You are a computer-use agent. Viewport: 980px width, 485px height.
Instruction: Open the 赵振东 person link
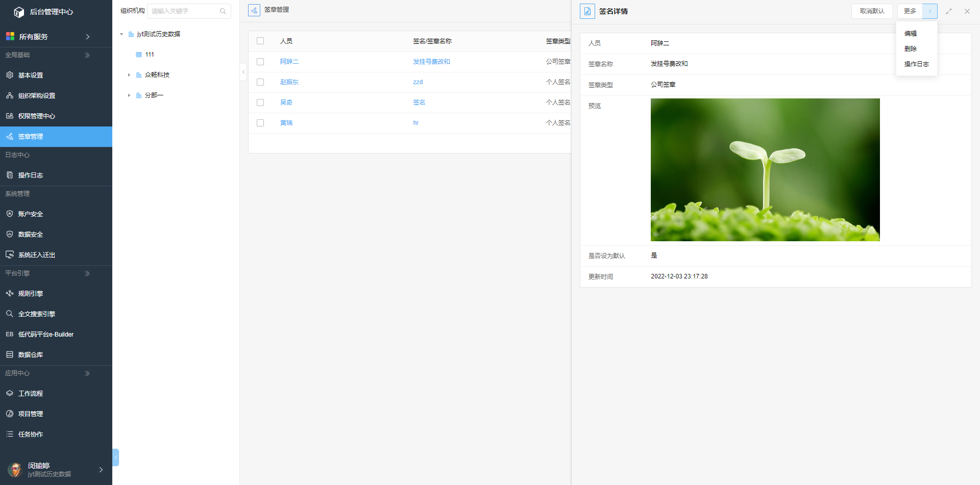pos(289,82)
